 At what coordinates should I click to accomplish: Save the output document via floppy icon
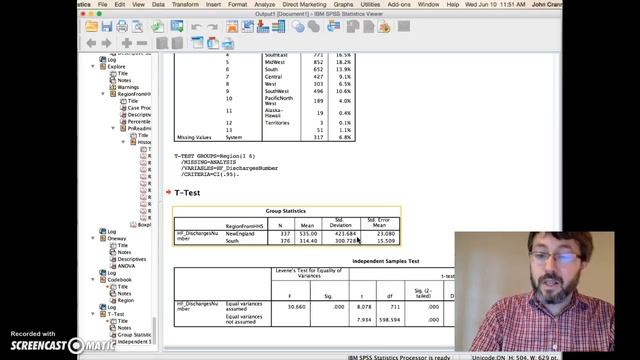pos(107,27)
